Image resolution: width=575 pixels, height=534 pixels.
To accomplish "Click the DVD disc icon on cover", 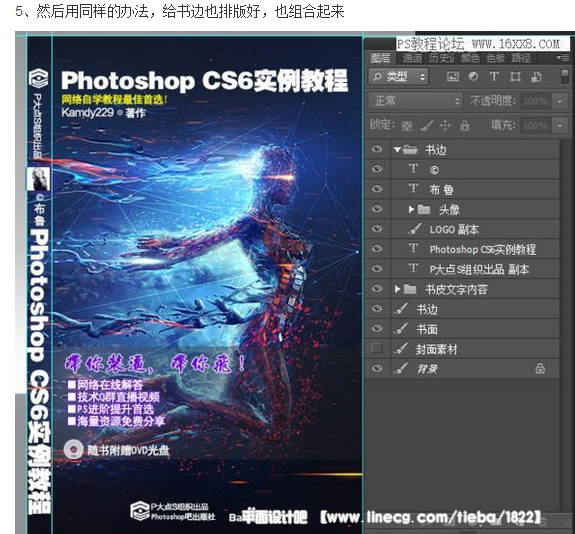I will coord(73,449).
